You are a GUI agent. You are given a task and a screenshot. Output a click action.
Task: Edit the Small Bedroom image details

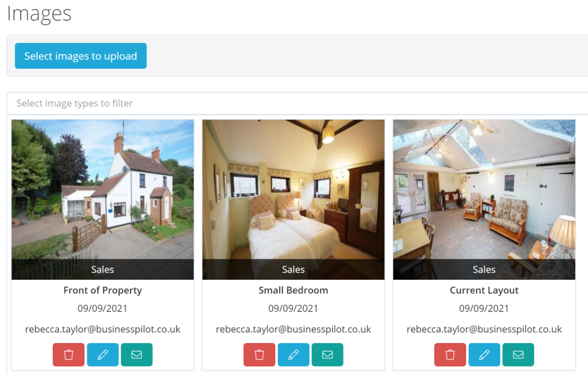tap(293, 354)
